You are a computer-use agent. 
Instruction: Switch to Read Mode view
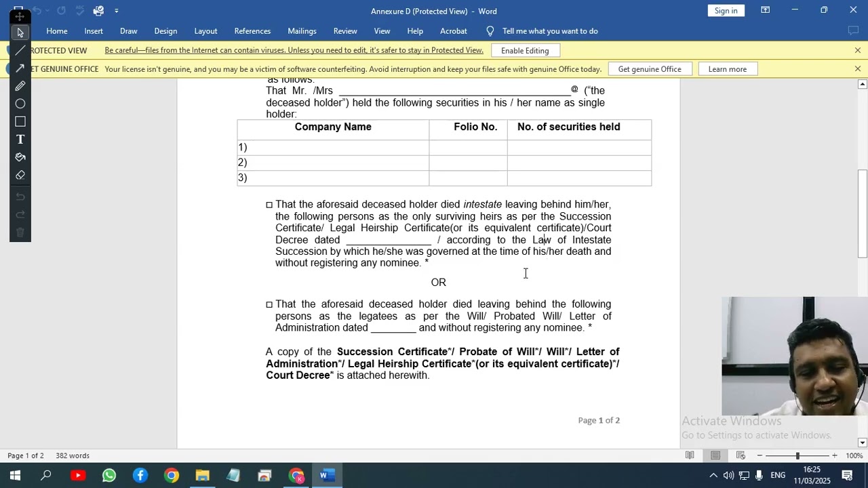(x=690, y=455)
